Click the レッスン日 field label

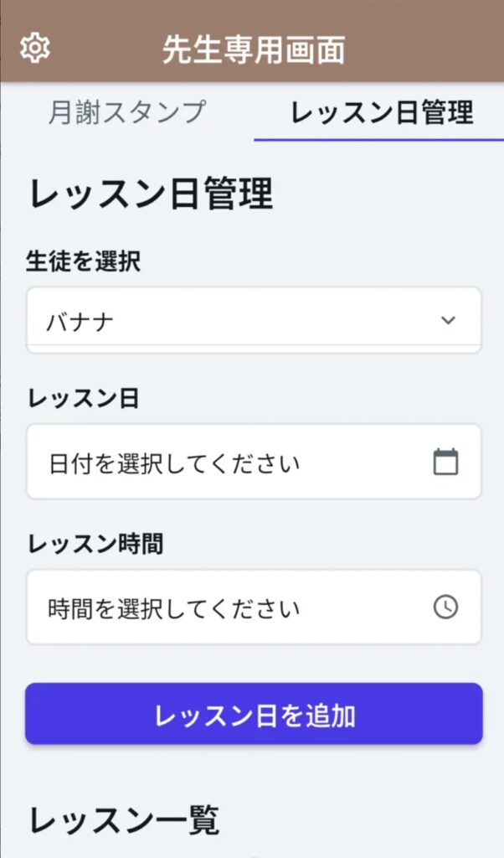tap(83, 399)
